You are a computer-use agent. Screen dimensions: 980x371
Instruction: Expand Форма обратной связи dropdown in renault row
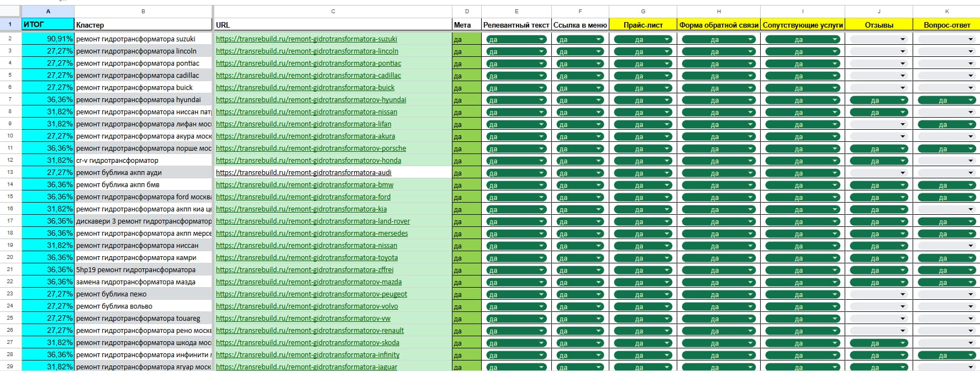[x=719, y=331]
